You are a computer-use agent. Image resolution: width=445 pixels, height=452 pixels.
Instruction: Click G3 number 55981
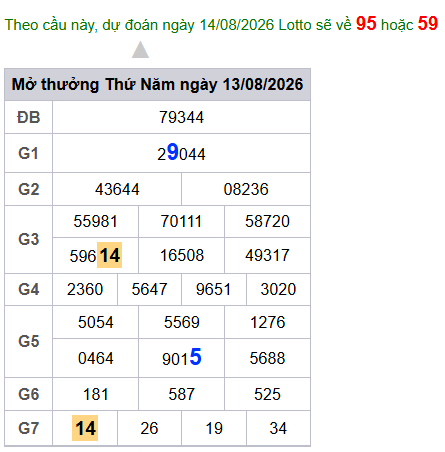point(95,221)
